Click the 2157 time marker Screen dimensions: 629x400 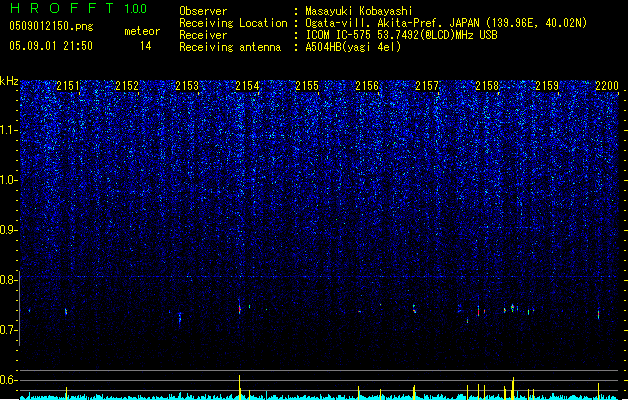pos(427,86)
